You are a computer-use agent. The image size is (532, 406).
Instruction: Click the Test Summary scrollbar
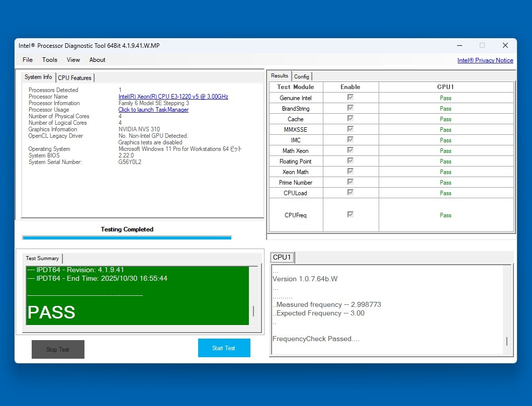[253, 311]
